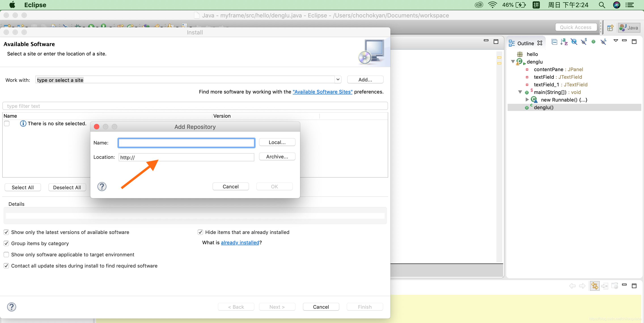Toggle alphabetical Sort in Outline view
The width and height of the screenshot is (644, 323).
pyautogui.click(x=564, y=42)
